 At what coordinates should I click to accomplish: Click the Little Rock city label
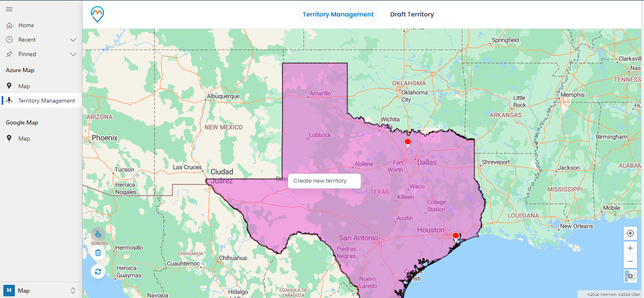[x=519, y=101]
